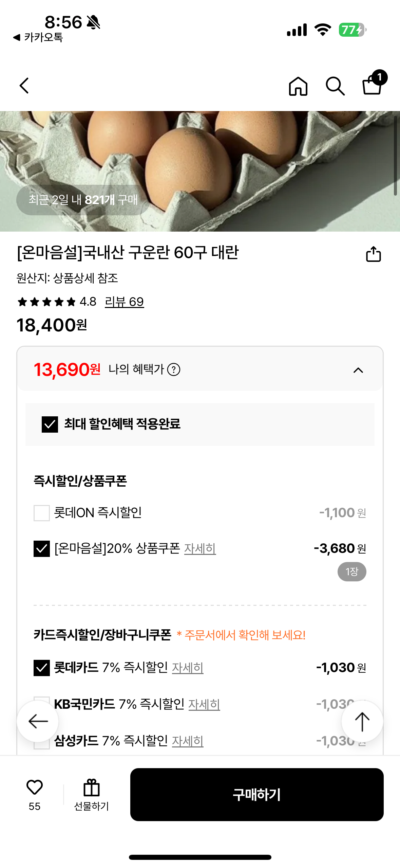Collapse the 나의 혜택가 benefits panel
Image resolution: width=400 pixels, height=868 pixels.
pyautogui.click(x=358, y=370)
